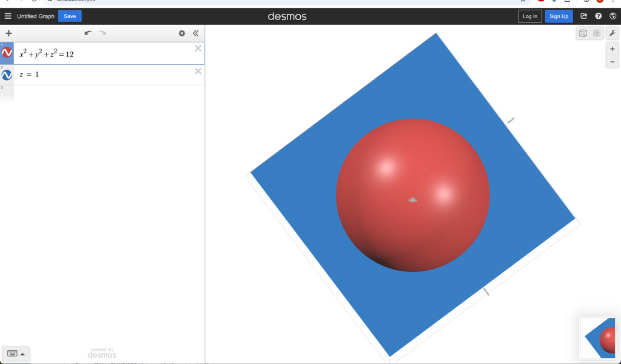Open expression list settings gear
This screenshot has height=364, width=621.
click(182, 33)
